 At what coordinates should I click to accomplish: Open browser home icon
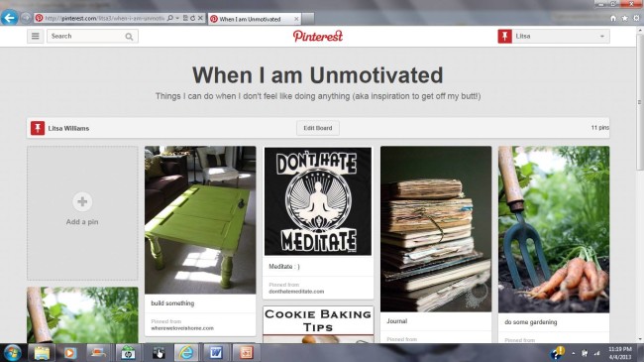[613, 18]
